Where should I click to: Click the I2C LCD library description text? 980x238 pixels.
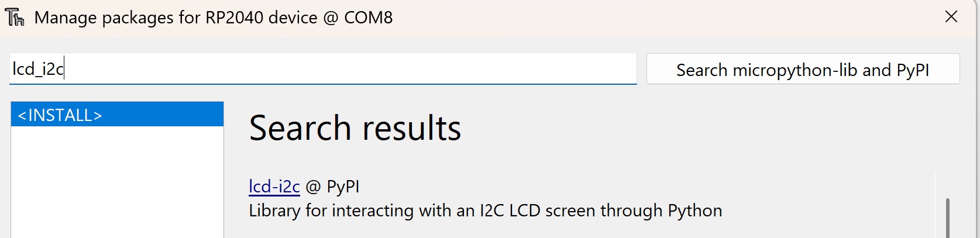click(485, 211)
